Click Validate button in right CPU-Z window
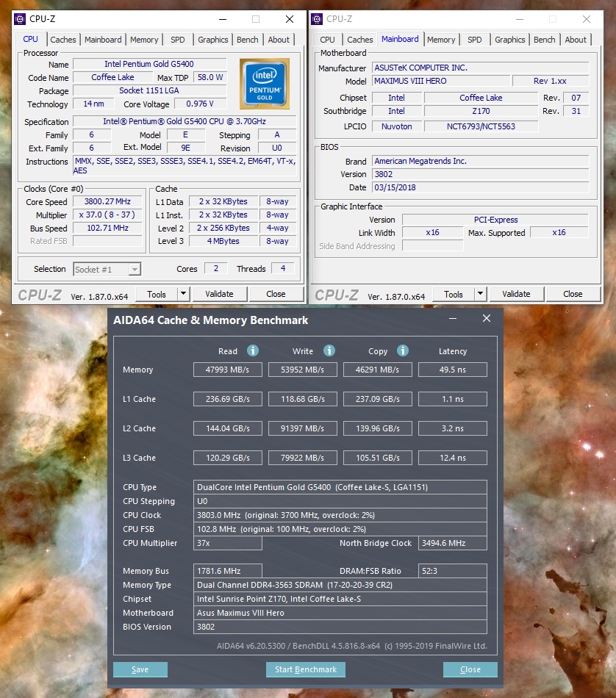 click(516, 294)
